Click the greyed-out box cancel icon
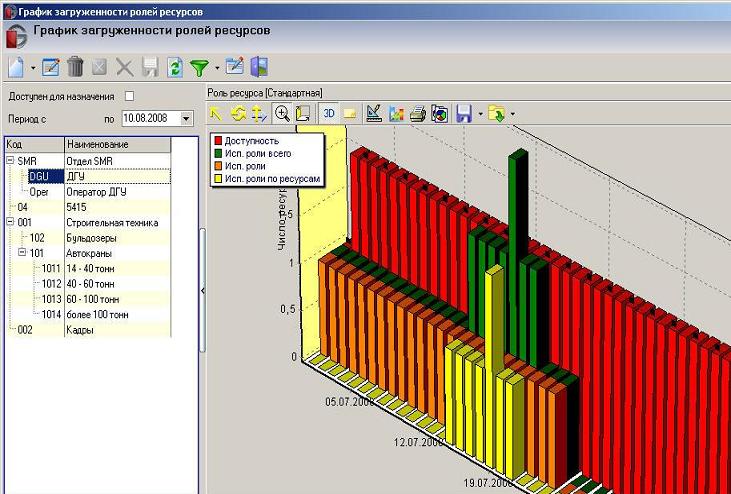The width and height of the screenshot is (731, 494). click(99, 67)
